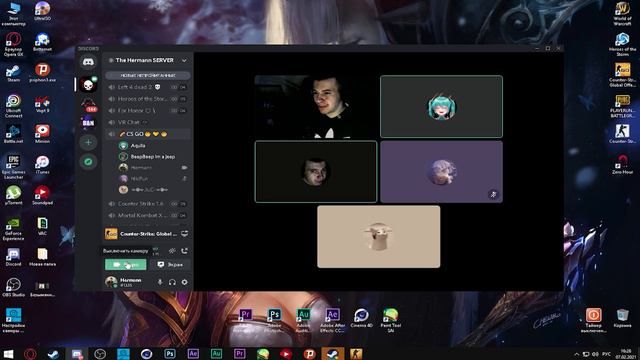Screen dimensions: 640x360
Task: Open the uTorrent desktop shortcut
Action: tap(13, 196)
